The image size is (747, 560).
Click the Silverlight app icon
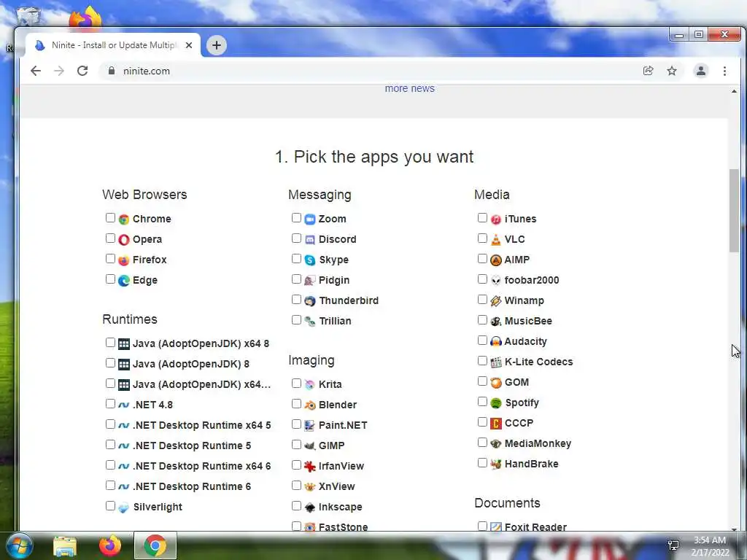124,507
